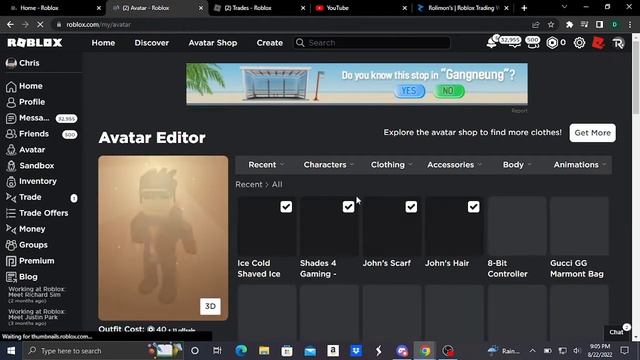Open File Explorer from taskbar
Screen dimensions: 640x360
(x=264, y=351)
